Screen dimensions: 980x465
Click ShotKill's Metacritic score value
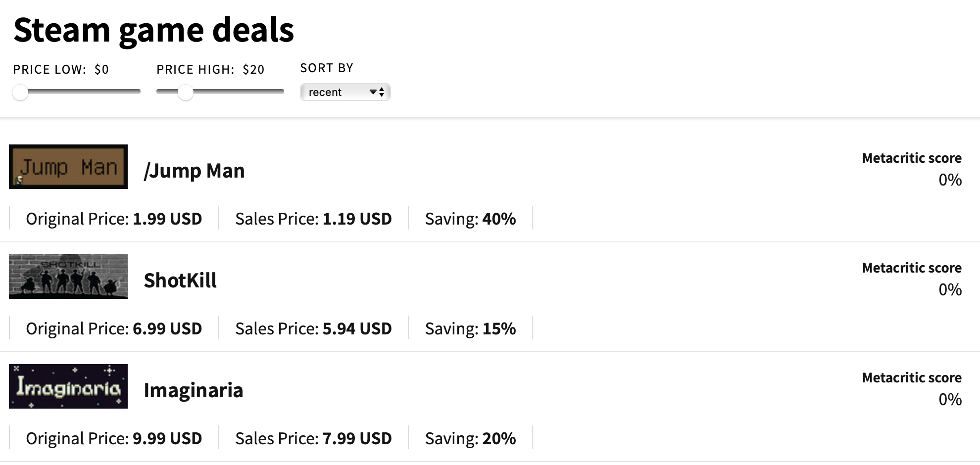pyautogui.click(x=950, y=289)
